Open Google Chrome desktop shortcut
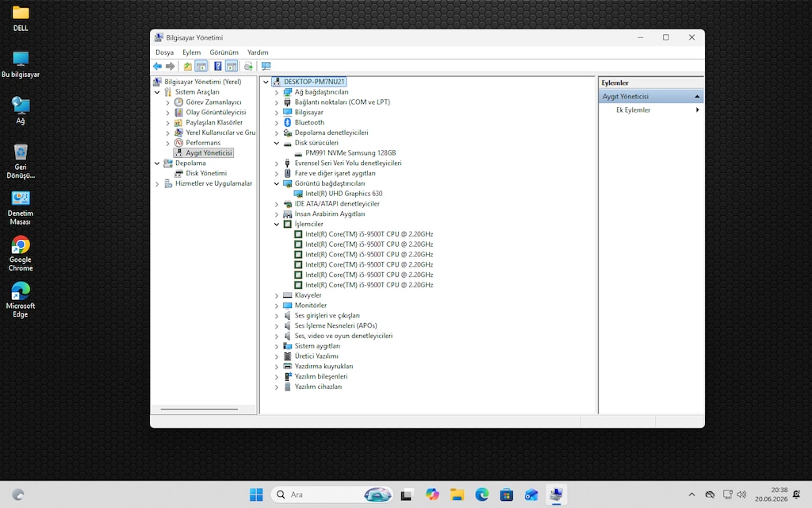The image size is (812, 508). [x=20, y=254]
